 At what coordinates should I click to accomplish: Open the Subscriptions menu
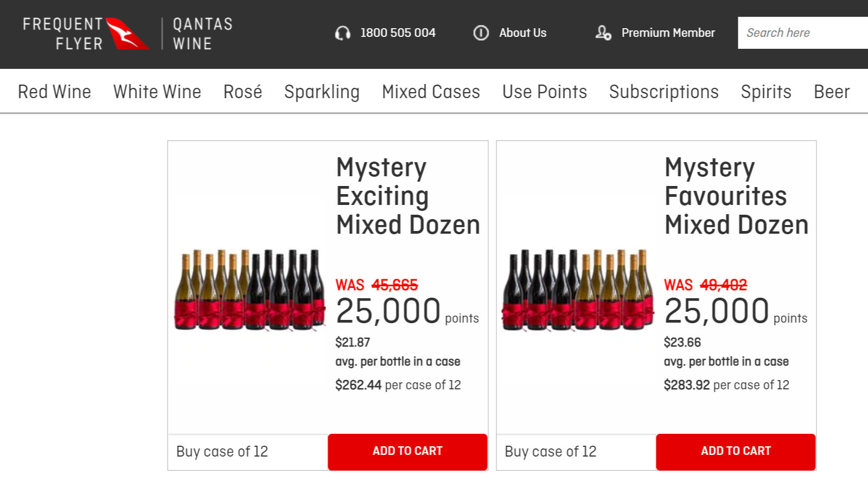point(663,92)
